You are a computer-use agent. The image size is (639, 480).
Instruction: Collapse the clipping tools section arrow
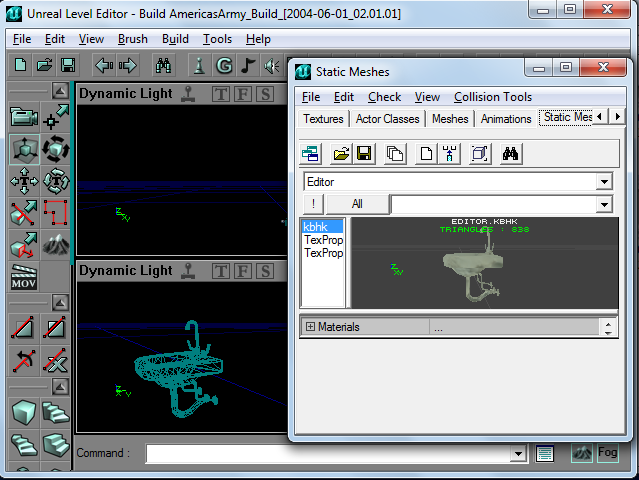click(60, 303)
